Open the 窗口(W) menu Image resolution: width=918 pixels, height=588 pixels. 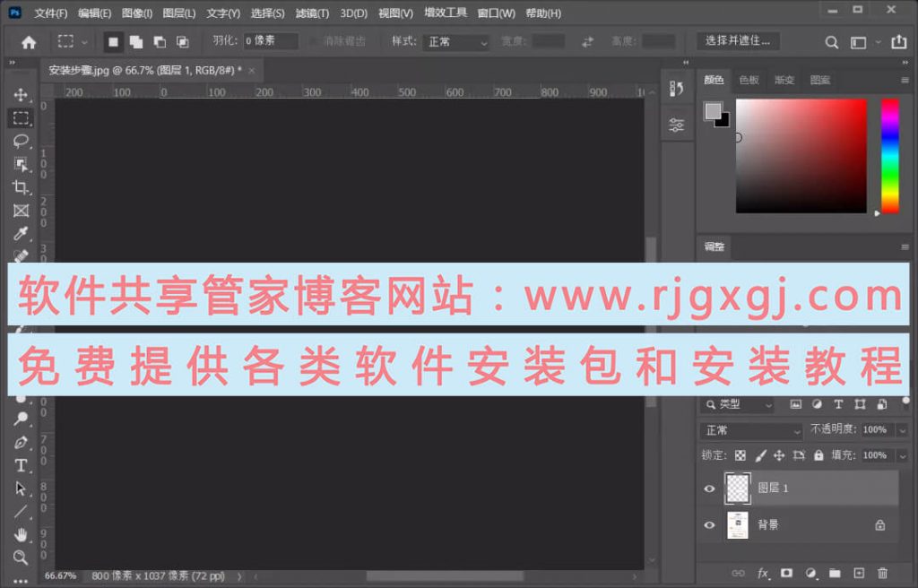click(496, 13)
